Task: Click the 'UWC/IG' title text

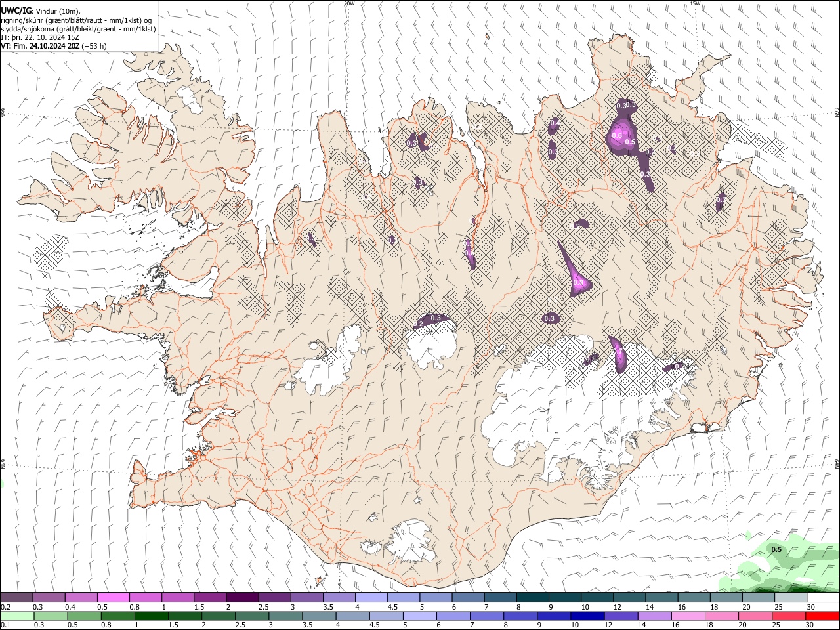Action: click(16, 10)
